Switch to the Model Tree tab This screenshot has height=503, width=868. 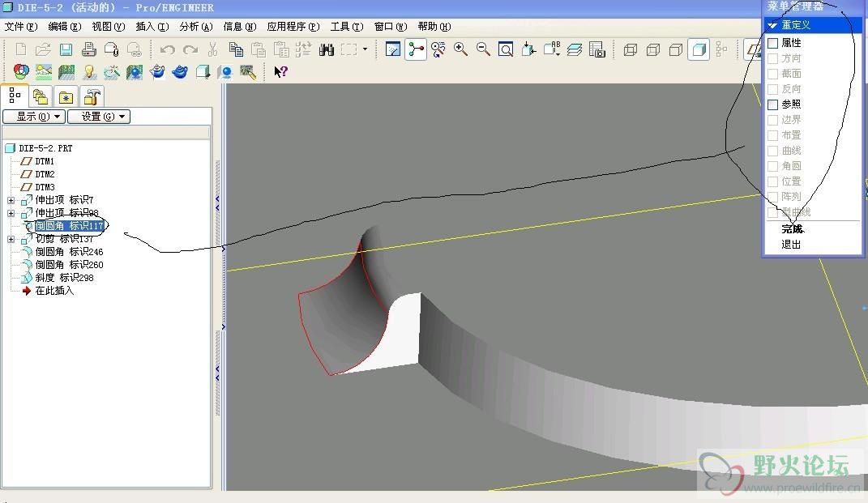pyautogui.click(x=15, y=96)
